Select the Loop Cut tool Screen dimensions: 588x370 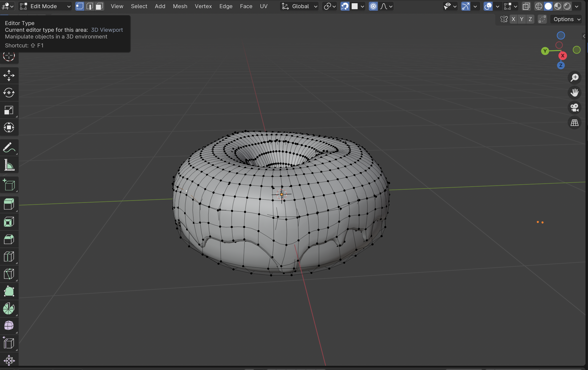point(9,257)
